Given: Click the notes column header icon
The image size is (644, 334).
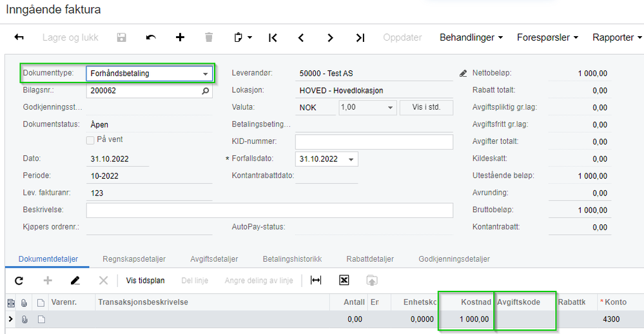Looking at the screenshot, I should 41,303.
